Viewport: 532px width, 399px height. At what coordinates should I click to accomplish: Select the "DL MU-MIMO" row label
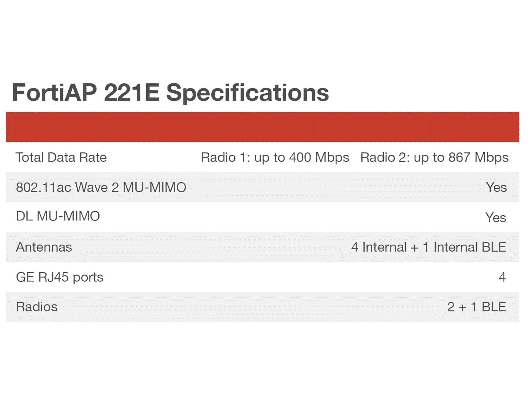[x=58, y=216]
